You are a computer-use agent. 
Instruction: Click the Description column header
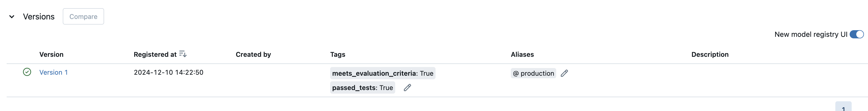click(x=710, y=54)
